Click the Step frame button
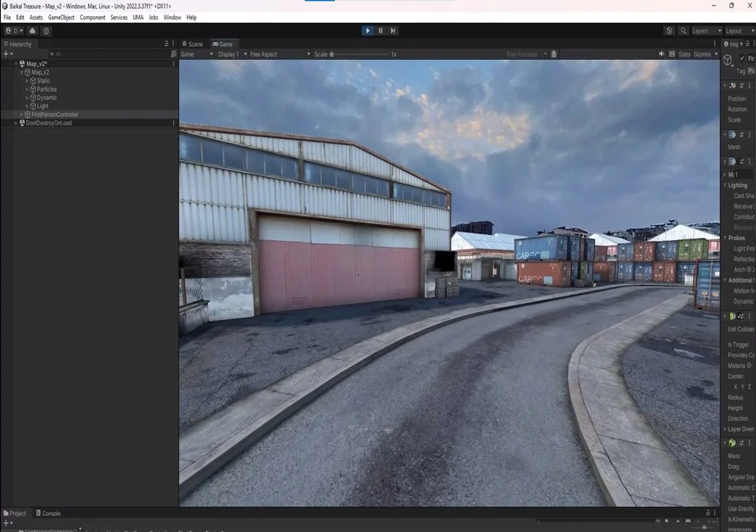756x532 pixels. coord(393,30)
